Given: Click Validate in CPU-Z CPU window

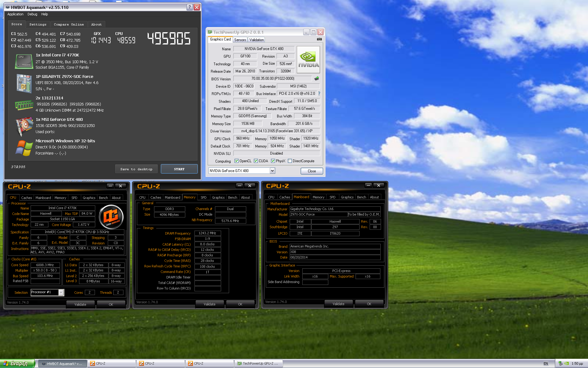Looking at the screenshot, I should point(80,305).
